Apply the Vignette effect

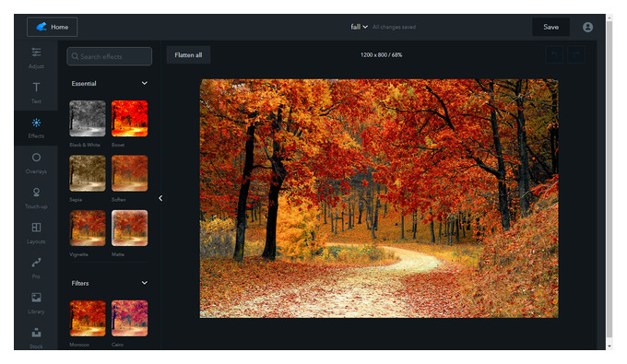click(x=88, y=229)
